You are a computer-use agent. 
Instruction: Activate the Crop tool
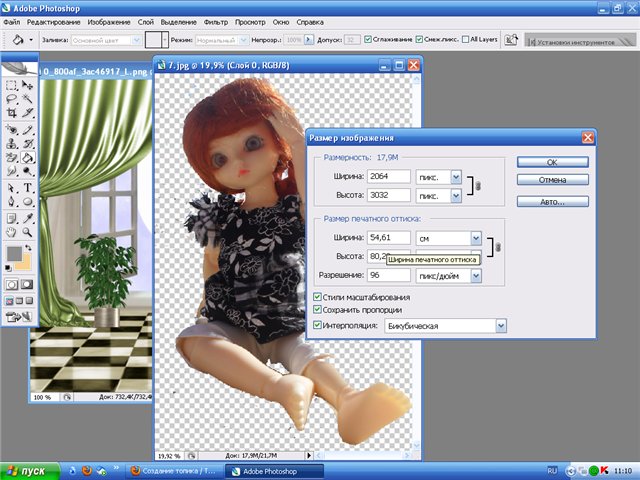(x=11, y=114)
